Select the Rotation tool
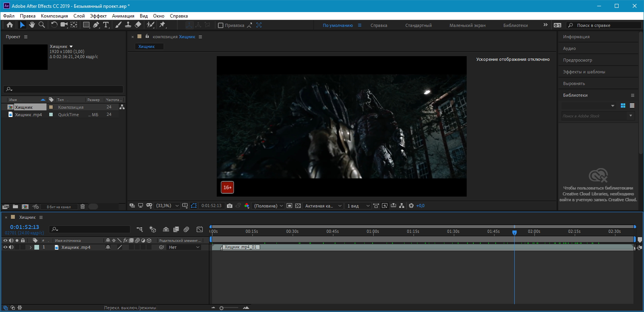The image size is (644, 312). (54, 25)
